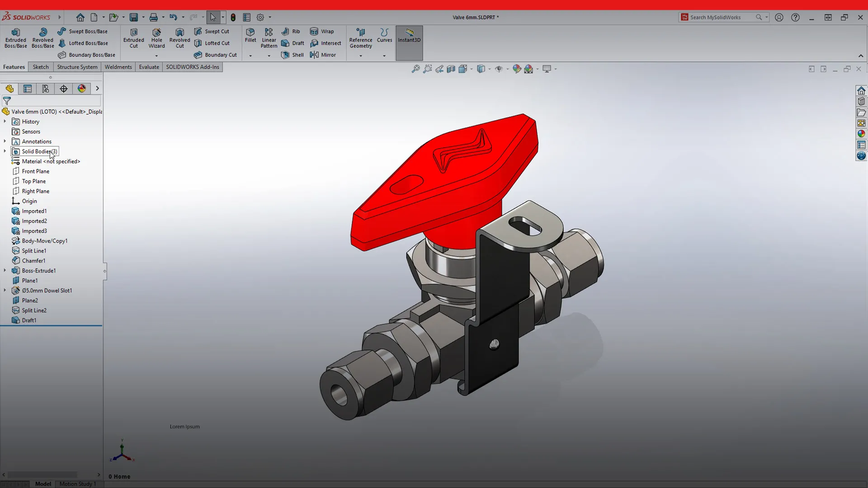The height and width of the screenshot is (488, 868).
Task: Toggle Instant3D mode off
Action: point(409,40)
